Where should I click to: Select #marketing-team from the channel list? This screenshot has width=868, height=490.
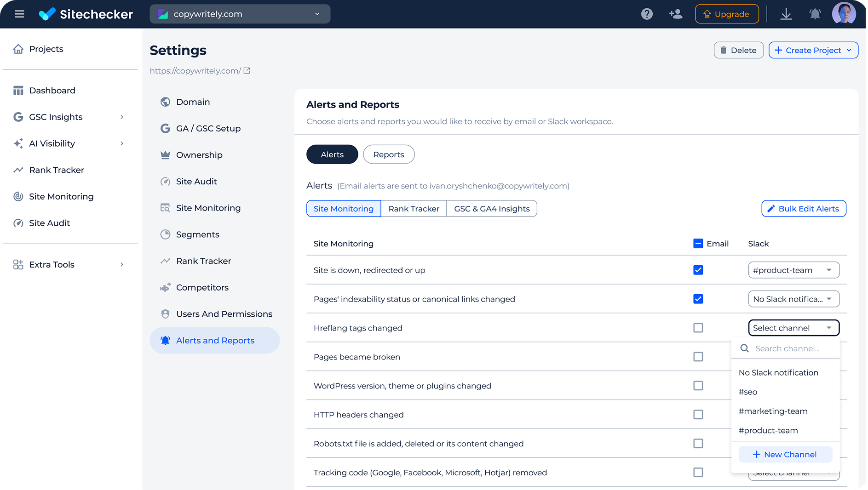point(773,411)
